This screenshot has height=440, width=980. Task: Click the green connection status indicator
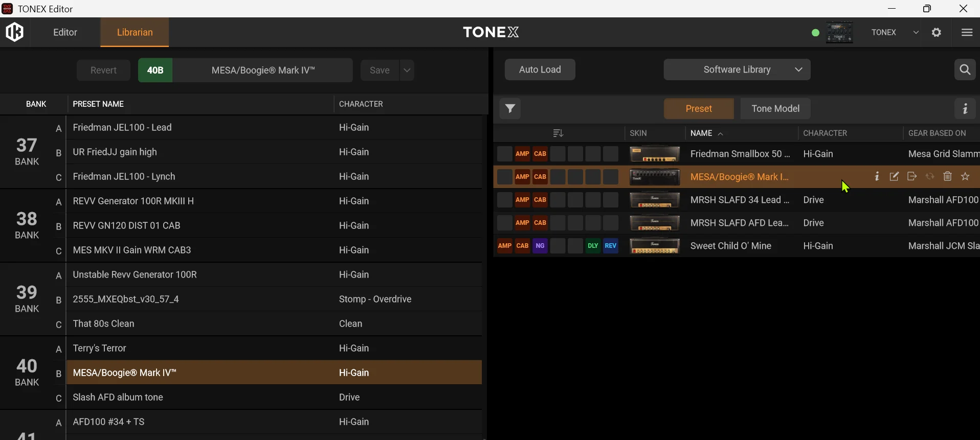pyautogui.click(x=816, y=33)
